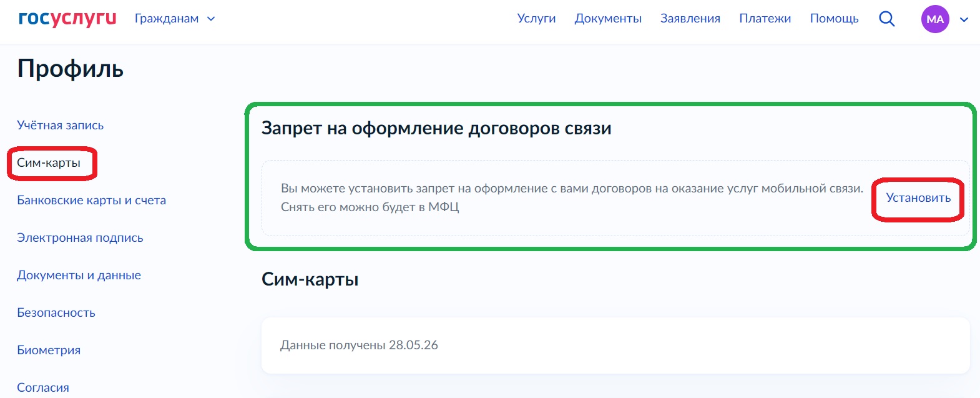Image resolution: width=980 pixels, height=398 pixels.
Task: Open the Госуслуги logo home page
Action: (67, 19)
